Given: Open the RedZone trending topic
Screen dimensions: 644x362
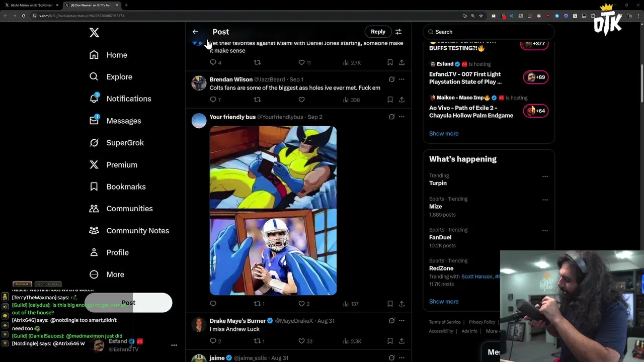Looking at the screenshot, I should (x=441, y=268).
